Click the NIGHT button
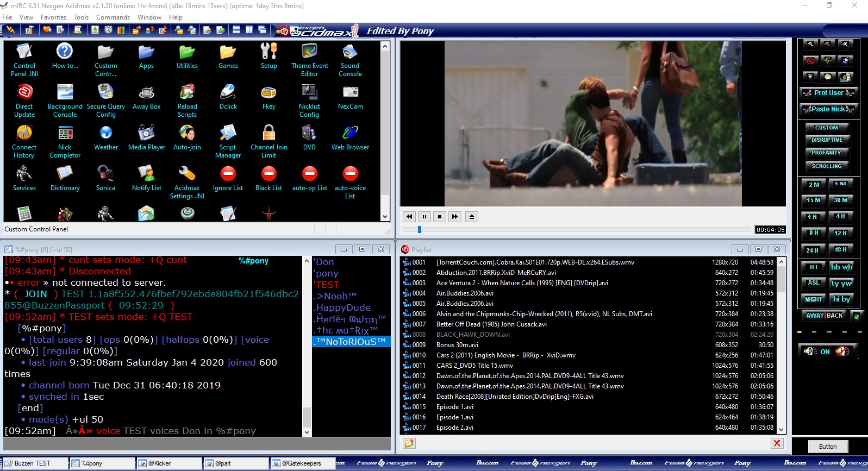 [x=814, y=299]
